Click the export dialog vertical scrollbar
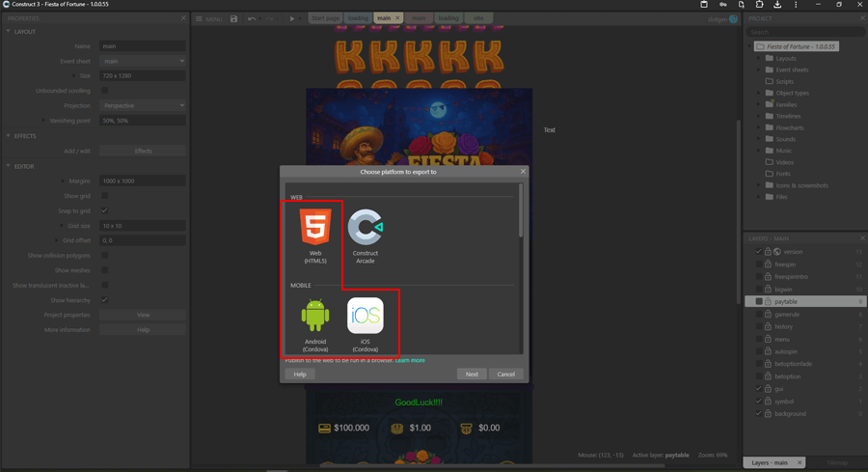This screenshot has height=472, width=868. click(x=522, y=212)
